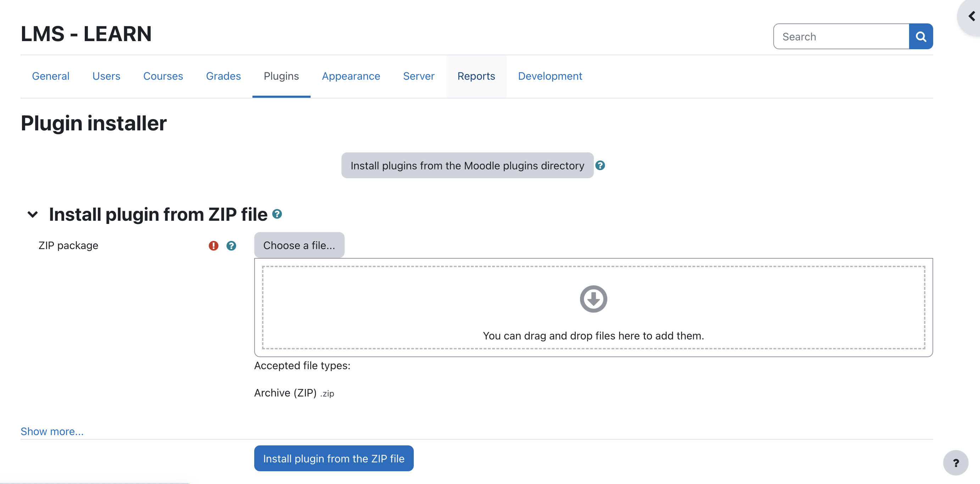The width and height of the screenshot is (980, 484).
Task: Click Install plugin from the ZIP file button
Action: tap(334, 458)
